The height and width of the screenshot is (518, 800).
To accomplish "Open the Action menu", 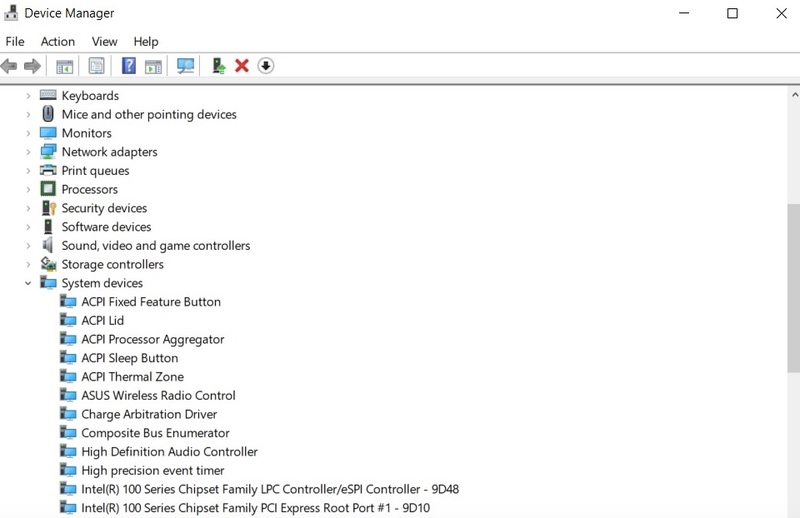I will point(57,41).
